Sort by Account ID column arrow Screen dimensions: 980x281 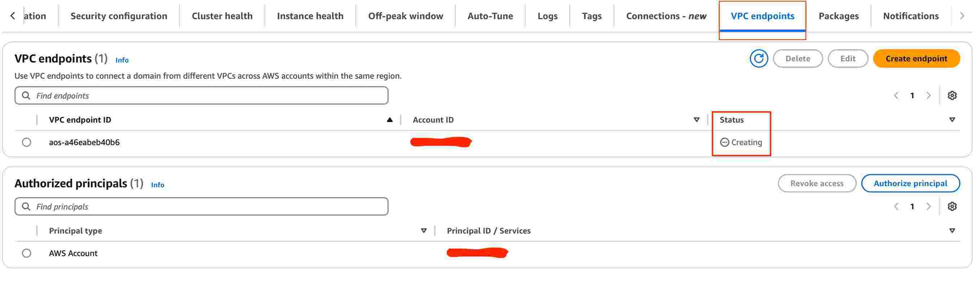click(x=697, y=120)
